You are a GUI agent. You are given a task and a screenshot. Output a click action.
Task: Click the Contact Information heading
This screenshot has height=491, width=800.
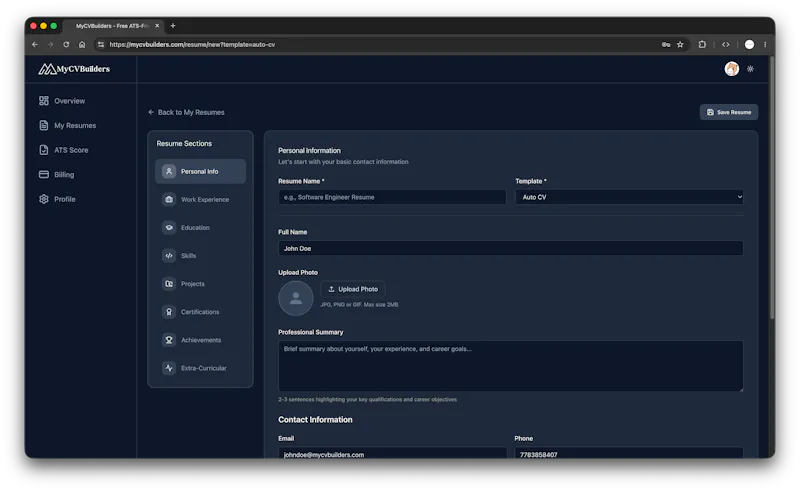[x=315, y=420]
